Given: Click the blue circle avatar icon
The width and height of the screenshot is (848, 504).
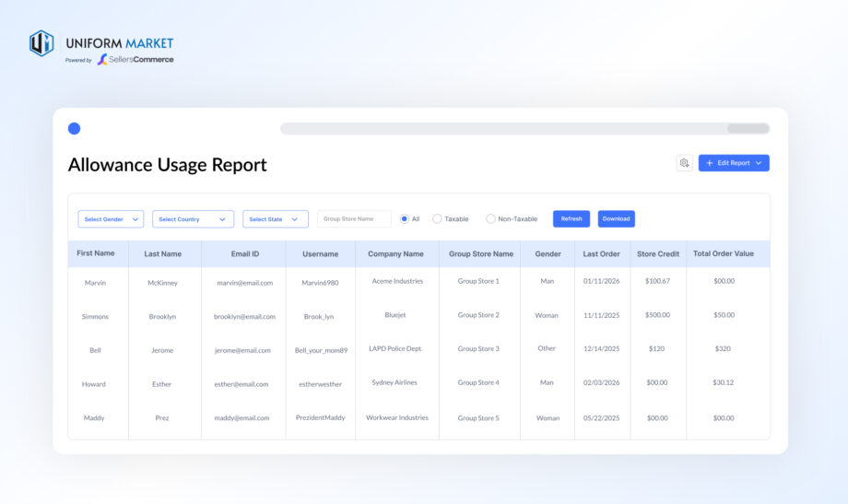Looking at the screenshot, I should coord(74,128).
